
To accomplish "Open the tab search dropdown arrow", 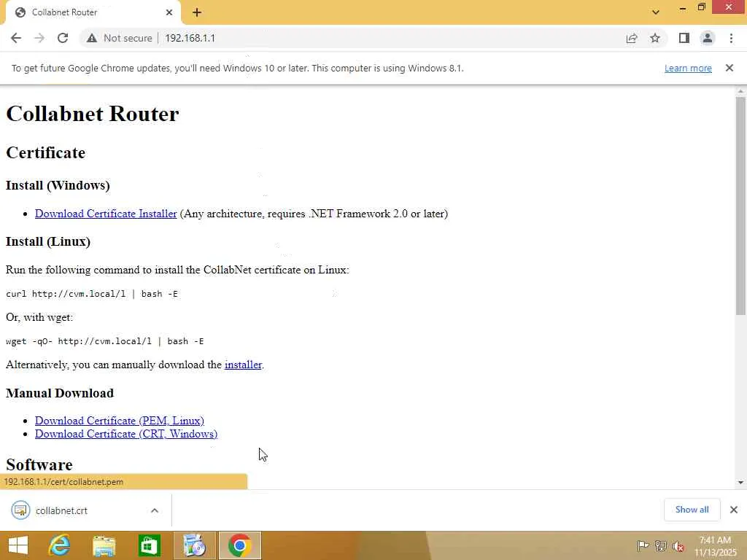I will tap(656, 12).
